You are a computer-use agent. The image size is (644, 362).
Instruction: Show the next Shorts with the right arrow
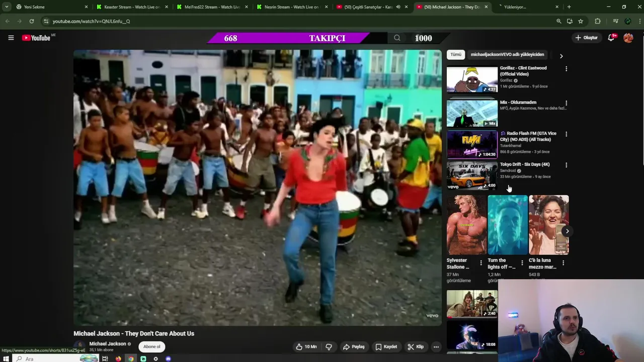click(x=567, y=231)
